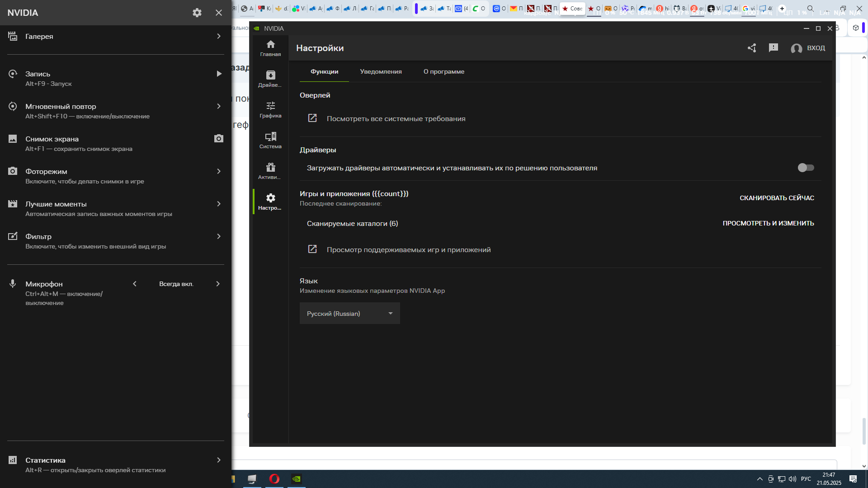This screenshot has height=488, width=868.
Task: Switch microphone mode to next option
Action: tap(218, 284)
